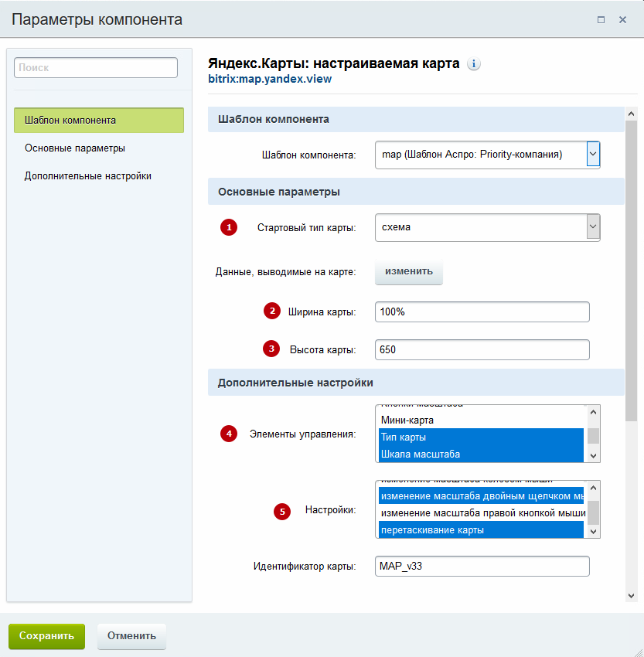
Task: Click the Сохранить button
Action: pyautogui.click(x=46, y=636)
